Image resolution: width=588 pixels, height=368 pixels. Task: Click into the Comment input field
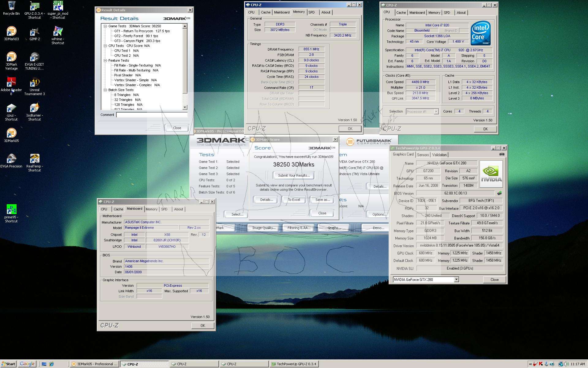[x=152, y=115]
